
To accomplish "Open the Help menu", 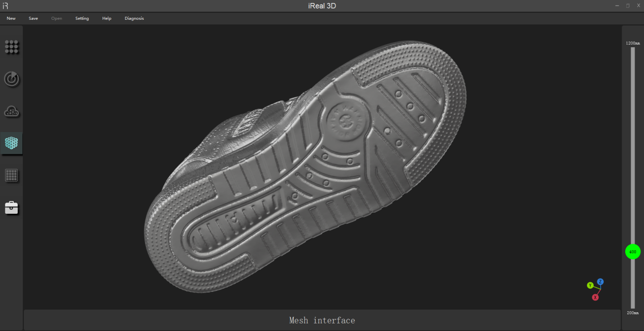I will click(x=107, y=18).
